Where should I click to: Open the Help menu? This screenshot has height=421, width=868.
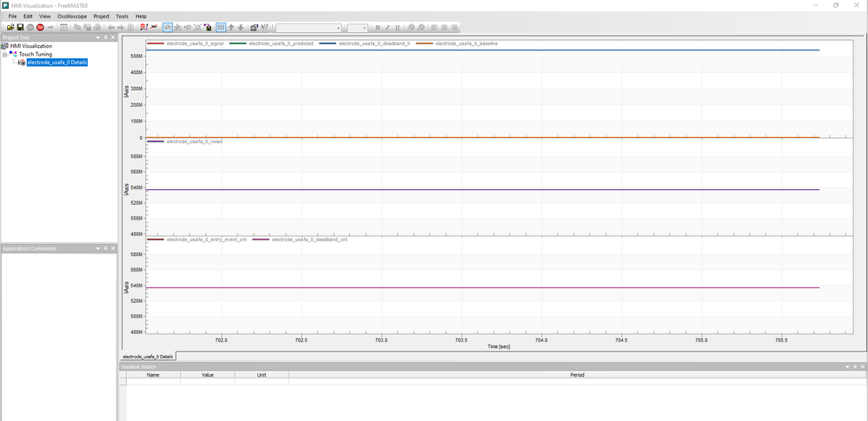(x=141, y=16)
